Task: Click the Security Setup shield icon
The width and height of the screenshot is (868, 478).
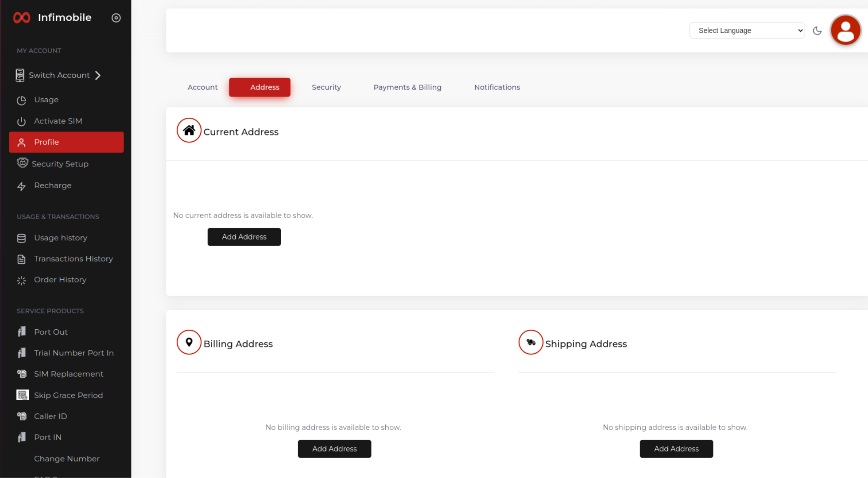Action: [x=22, y=163]
